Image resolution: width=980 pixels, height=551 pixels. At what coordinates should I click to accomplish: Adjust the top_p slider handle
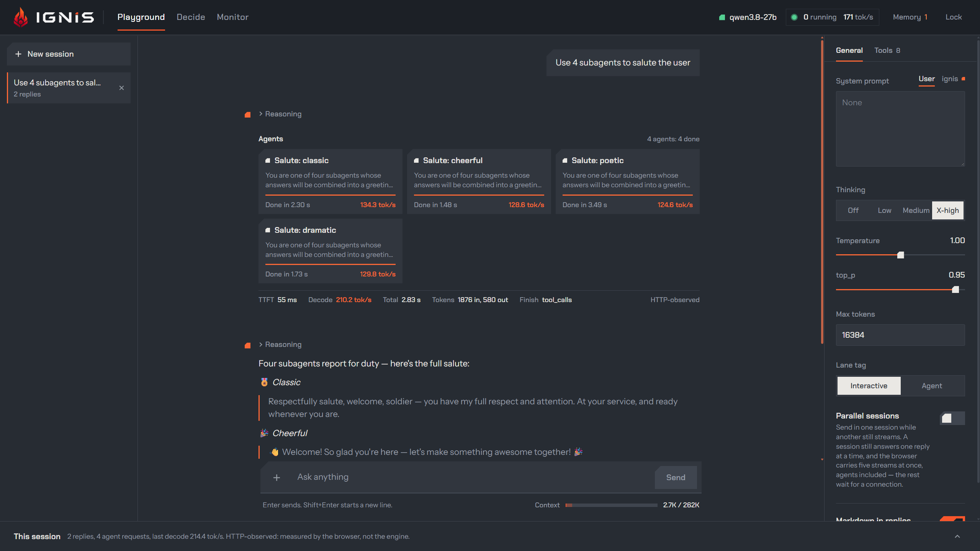[955, 289]
